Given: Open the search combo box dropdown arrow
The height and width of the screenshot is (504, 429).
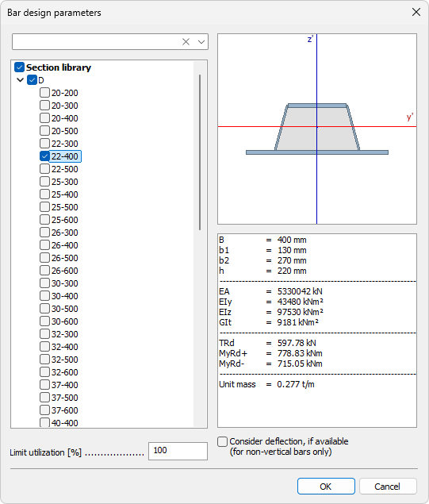Looking at the screenshot, I should pos(201,42).
